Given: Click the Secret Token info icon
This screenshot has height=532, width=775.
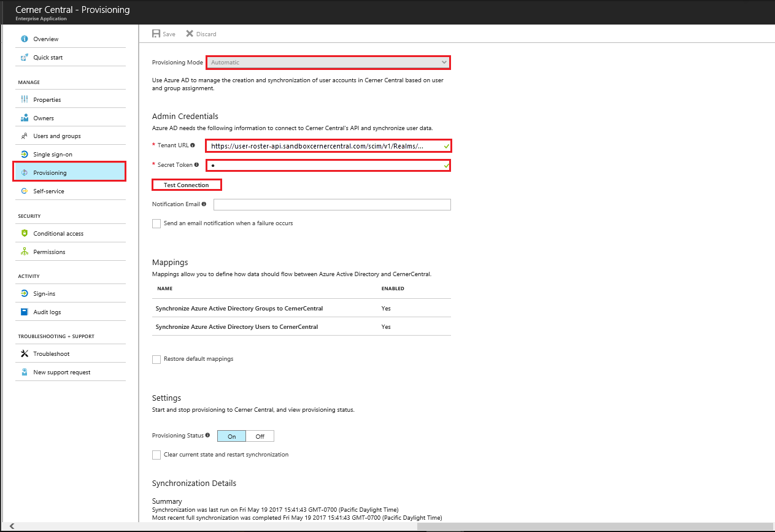Looking at the screenshot, I should (x=197, y=164).
